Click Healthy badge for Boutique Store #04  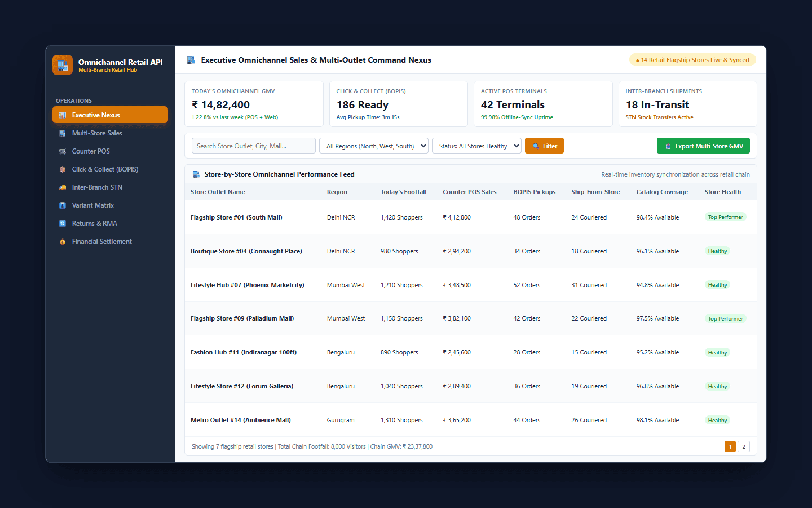[717, 251]
